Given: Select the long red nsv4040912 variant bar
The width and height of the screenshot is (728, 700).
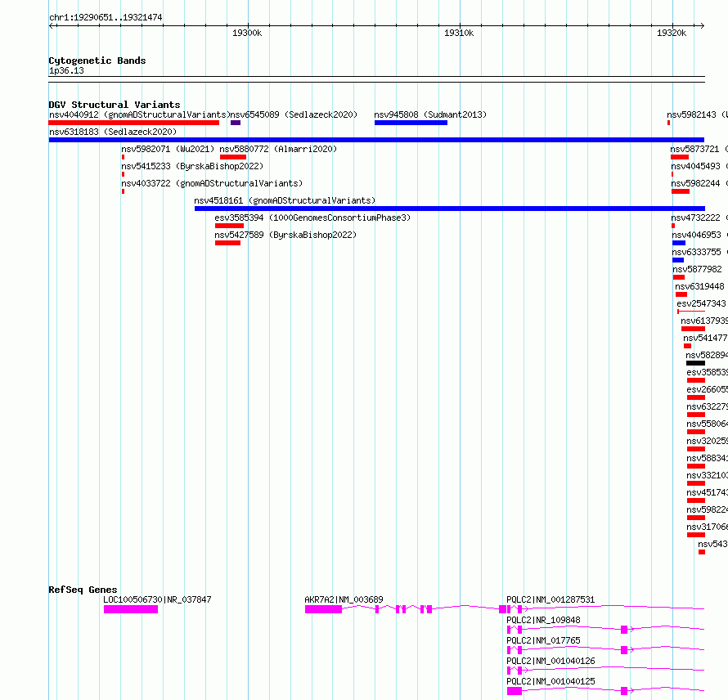Looking at the screenshot, I should coord(133,123).
